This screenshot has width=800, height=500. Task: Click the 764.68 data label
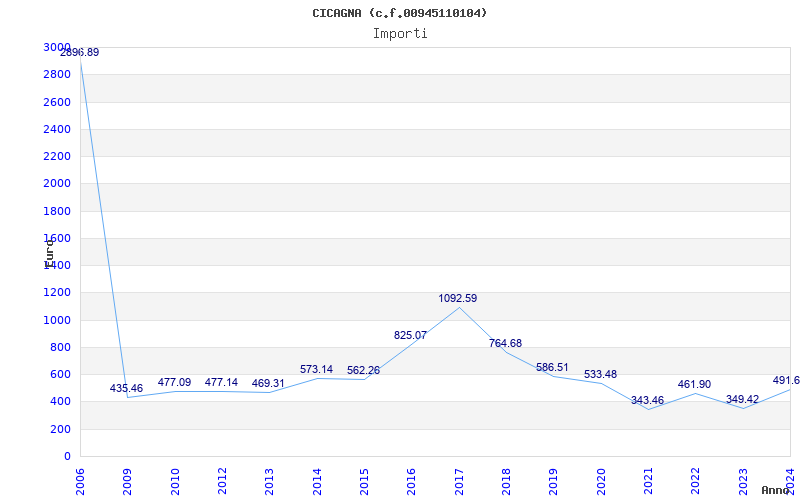pos(506,344)
